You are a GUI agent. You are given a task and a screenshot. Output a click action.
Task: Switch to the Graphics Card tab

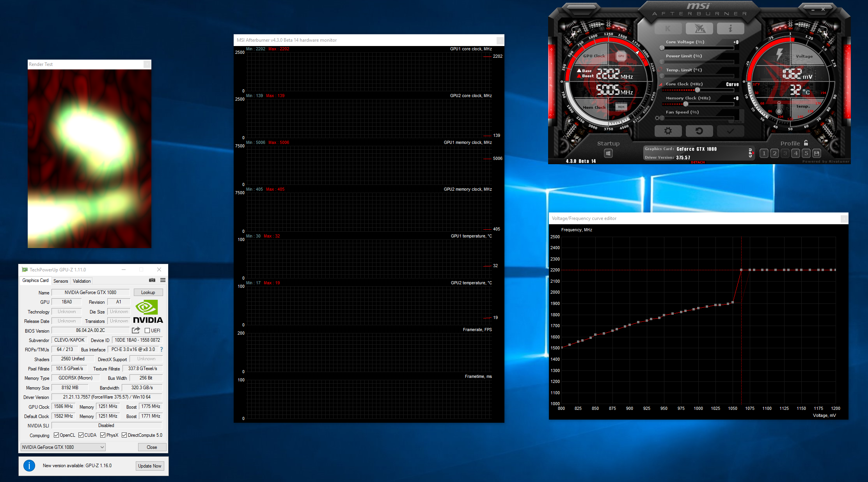[36, 280]
